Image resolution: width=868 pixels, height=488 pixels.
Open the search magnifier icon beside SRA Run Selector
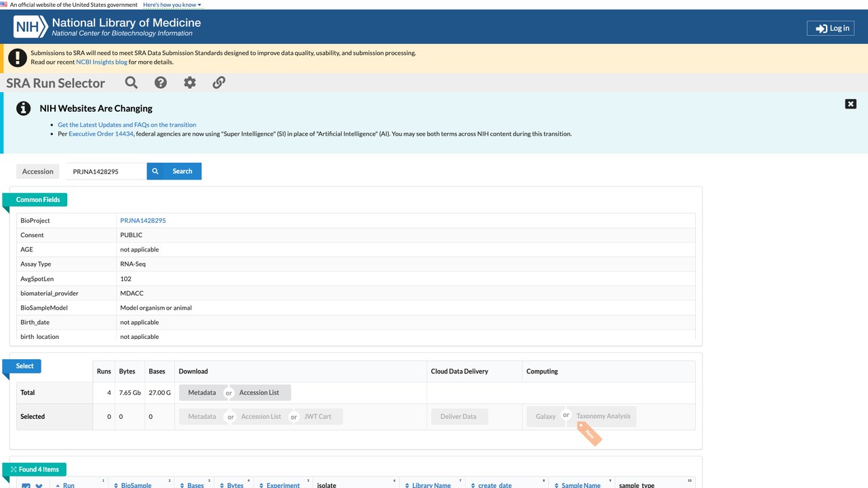pos(132,83)
